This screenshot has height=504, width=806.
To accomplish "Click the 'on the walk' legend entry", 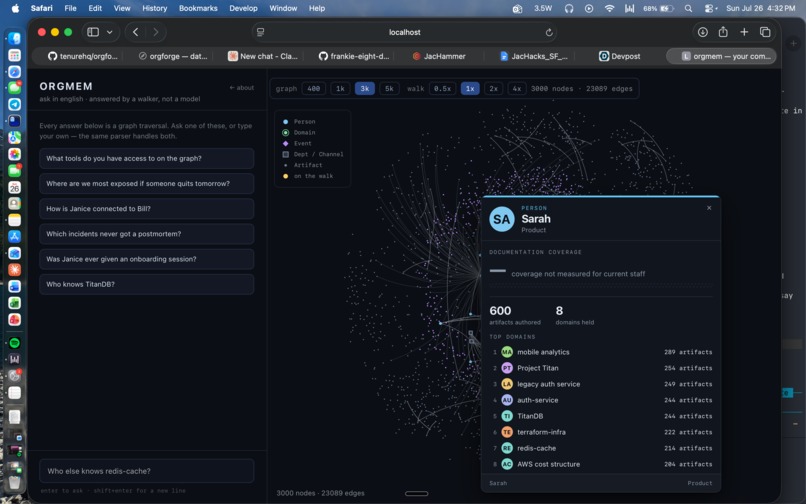I will coord(308,176).
